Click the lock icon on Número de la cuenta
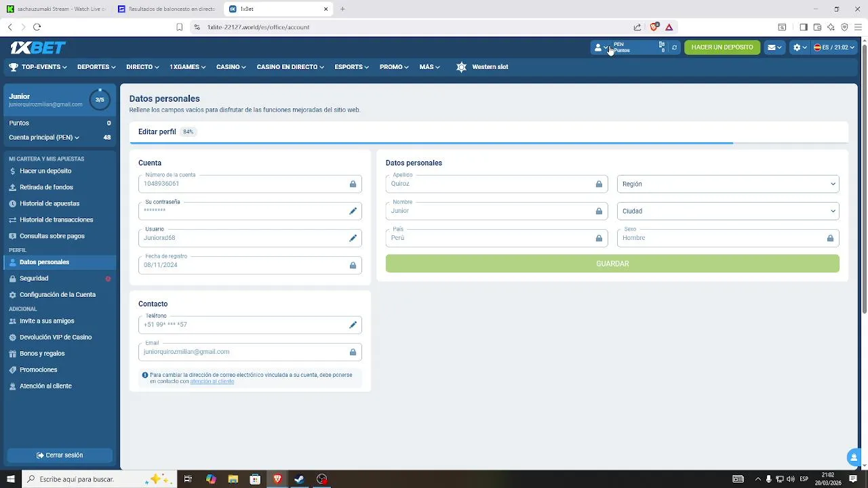Screen dimensions: 868x488 (353, 184)
